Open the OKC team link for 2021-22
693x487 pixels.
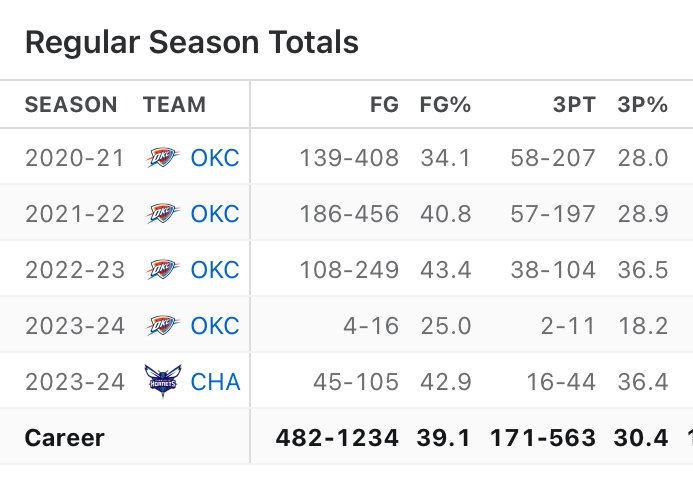coord(215,214)
